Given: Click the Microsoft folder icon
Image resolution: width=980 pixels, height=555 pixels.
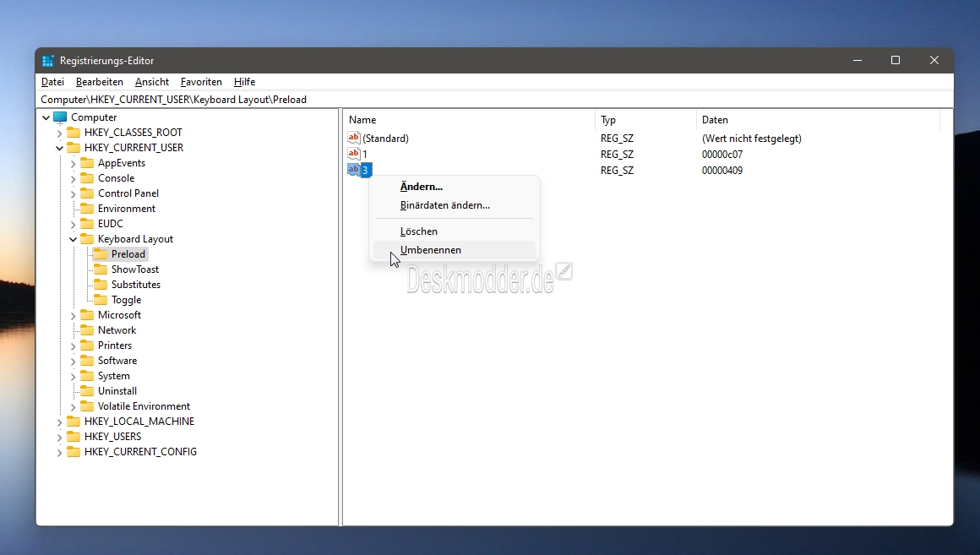Looking at the screenshot, I should 87,315.
